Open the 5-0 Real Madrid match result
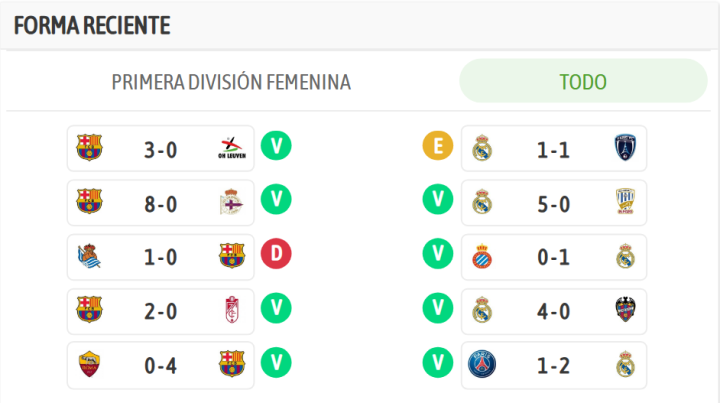This screenshot has width=720, height=403. 553,204
